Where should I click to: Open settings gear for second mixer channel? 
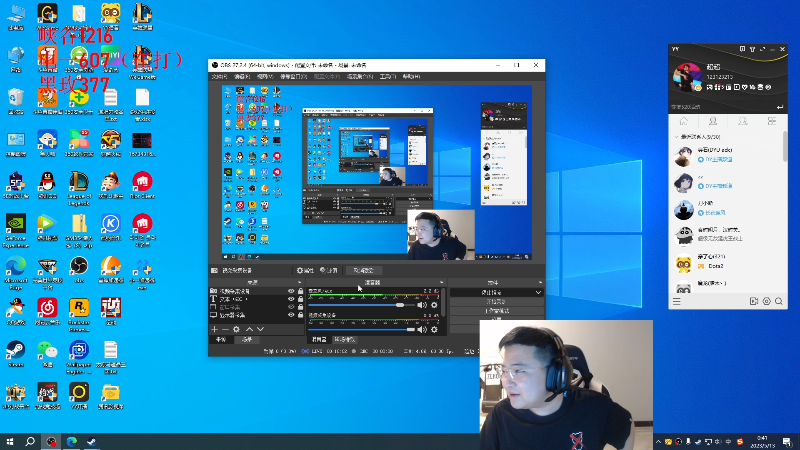pos(434,330)
